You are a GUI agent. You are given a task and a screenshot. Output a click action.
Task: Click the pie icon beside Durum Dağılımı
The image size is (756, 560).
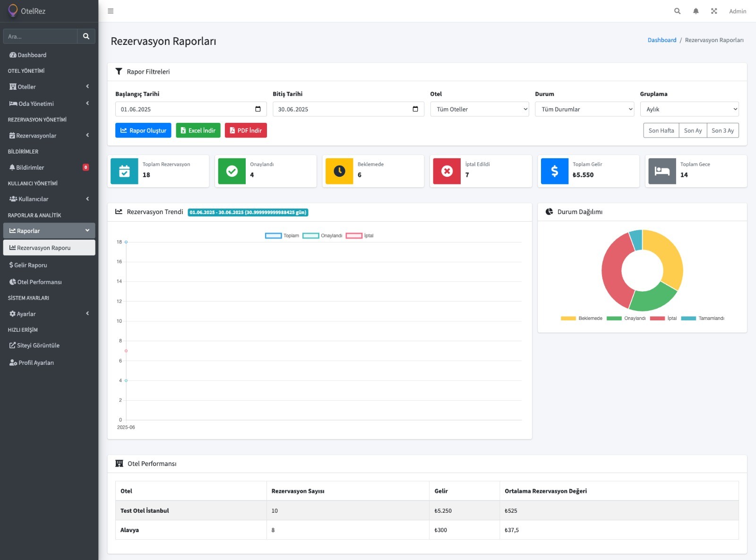[x=549, y=212]
